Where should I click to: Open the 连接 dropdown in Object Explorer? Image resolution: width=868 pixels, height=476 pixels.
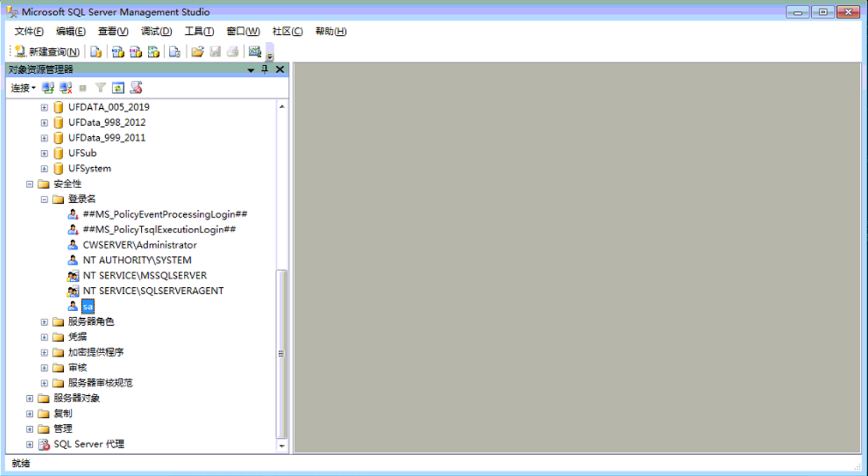point(23,88)
